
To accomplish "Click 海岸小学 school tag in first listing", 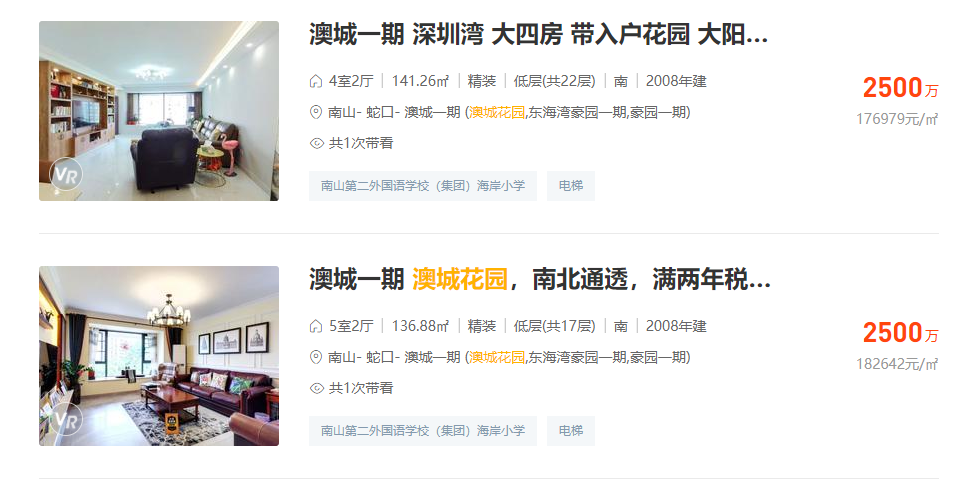I will [x=423, y=186].
